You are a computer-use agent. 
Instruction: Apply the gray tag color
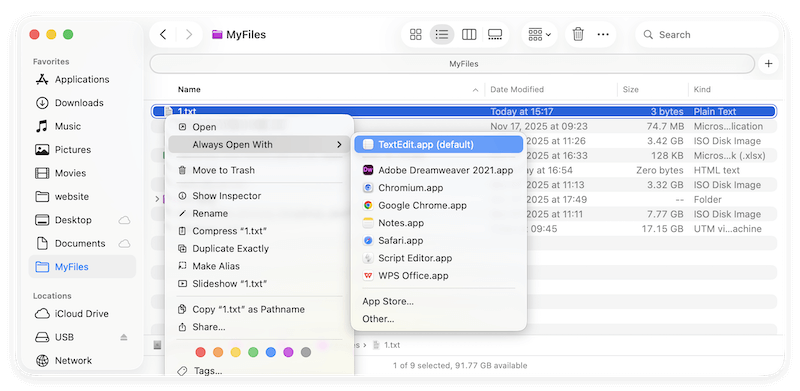coord(306,352)
